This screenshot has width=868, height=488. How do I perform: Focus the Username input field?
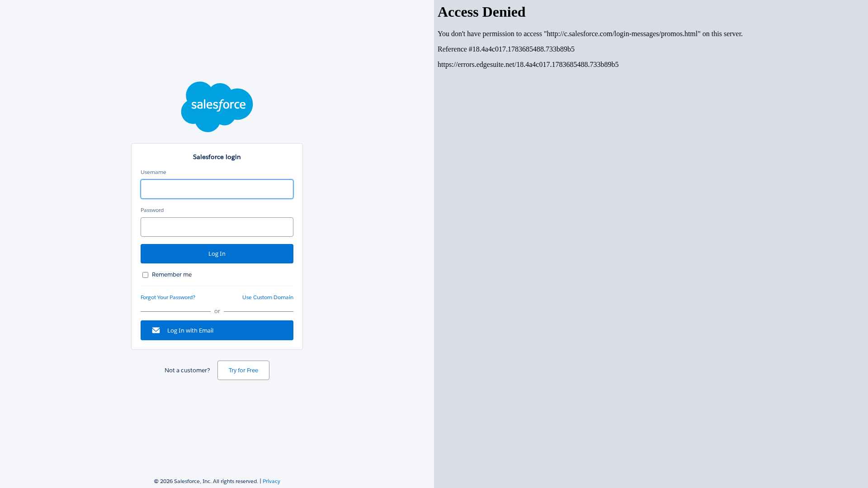tap(217, 189)
